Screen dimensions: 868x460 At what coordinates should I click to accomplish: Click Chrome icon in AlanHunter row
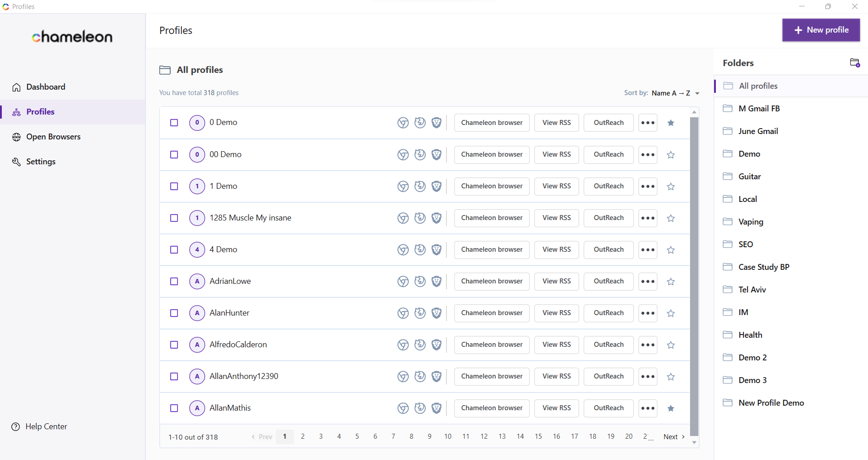tap(403, 313)
